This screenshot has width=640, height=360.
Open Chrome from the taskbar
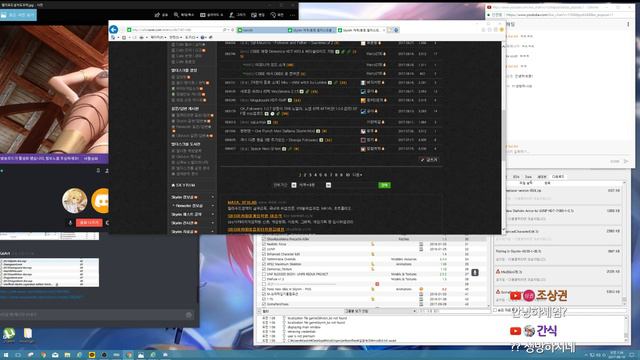click(x=43, y=355)
